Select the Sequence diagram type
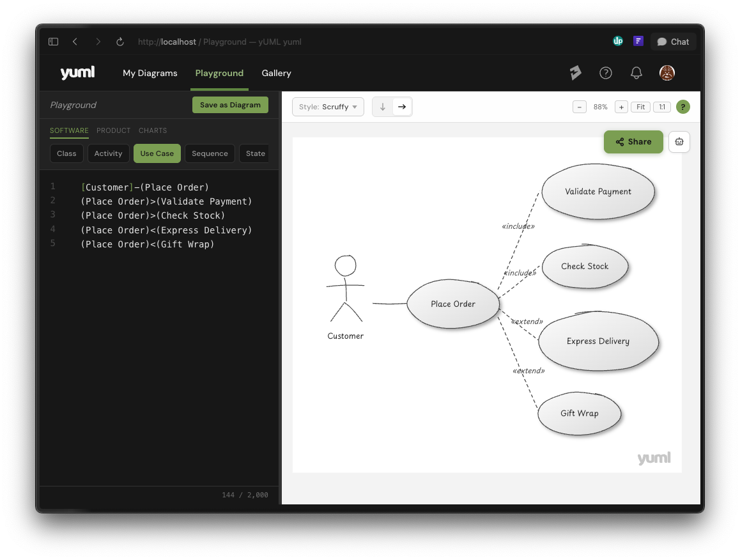 pyautogui.click(x=210, y=153)
